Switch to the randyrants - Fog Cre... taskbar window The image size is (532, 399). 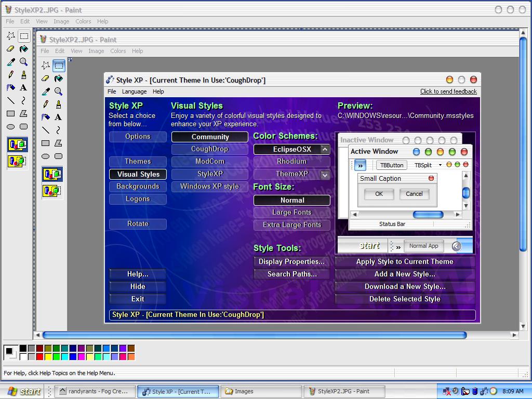[x=95, y=391]
